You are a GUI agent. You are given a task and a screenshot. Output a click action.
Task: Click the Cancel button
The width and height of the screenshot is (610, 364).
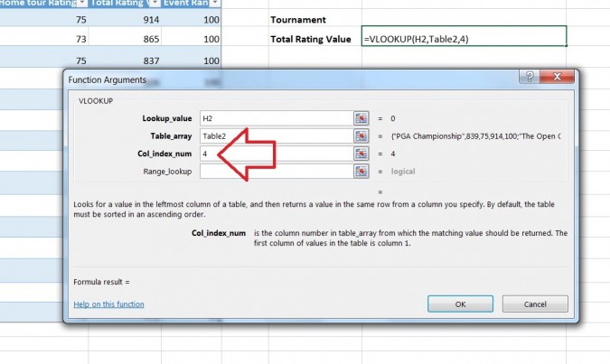[x=535, y=303]
